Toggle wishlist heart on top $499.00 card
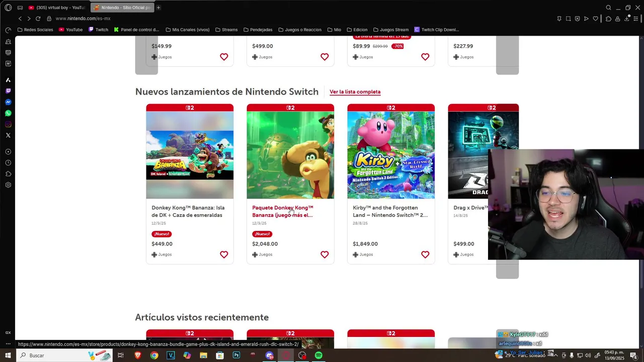Image resolution: width=644 pixels, height=362 pixels. 325,57
